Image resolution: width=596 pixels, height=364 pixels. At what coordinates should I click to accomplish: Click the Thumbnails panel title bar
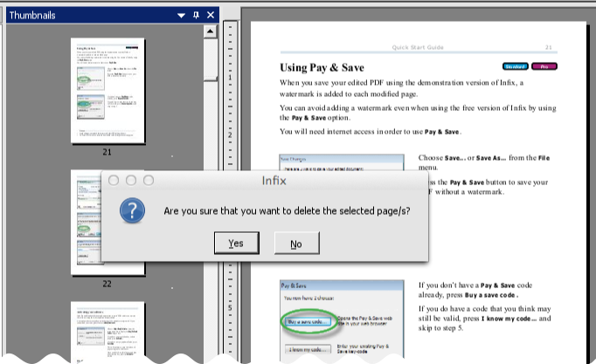point(87,15)
